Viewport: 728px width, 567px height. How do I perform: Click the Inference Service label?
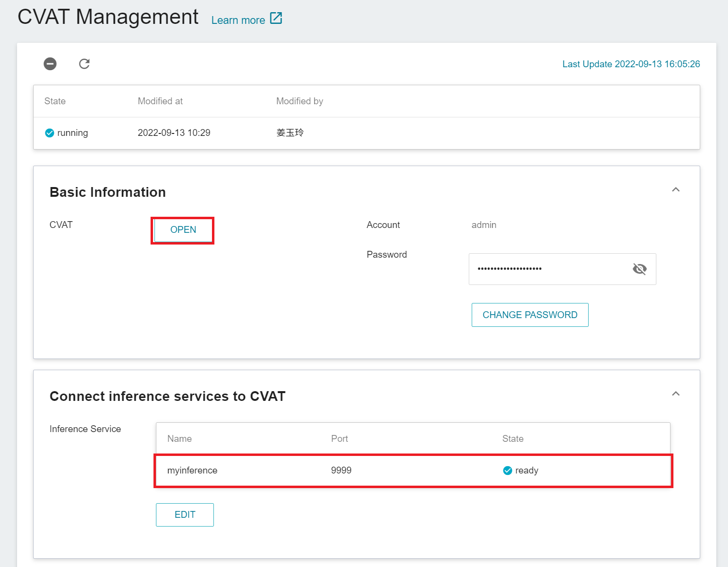(x=85, y=429)
